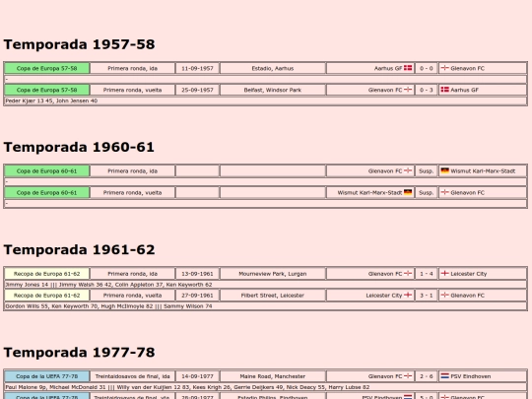Image resolution: width=532 pixels, height=399 pixels.
Task: Click the date '25-09-1957'
Action: (x=197, y=90)
